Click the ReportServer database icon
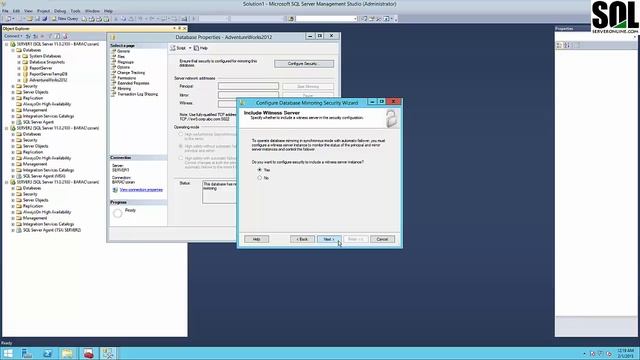This screenshot has width=640, height=360. click(x=25, y=68)
